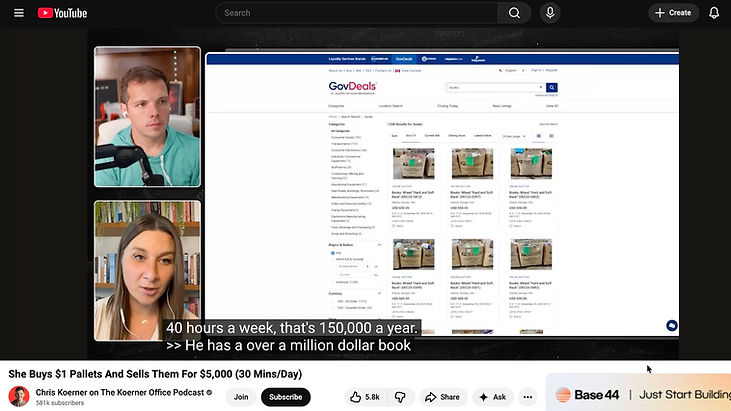Open the Location Search nav item
Viewport: 731px width, 411px height.
click(391, 106)
